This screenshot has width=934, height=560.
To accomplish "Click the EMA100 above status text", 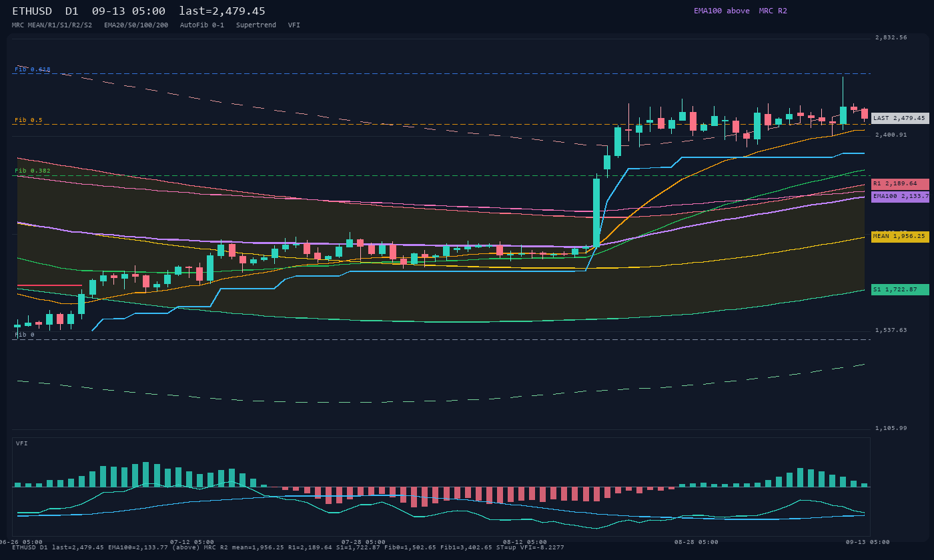I will (x=722, y=11).
